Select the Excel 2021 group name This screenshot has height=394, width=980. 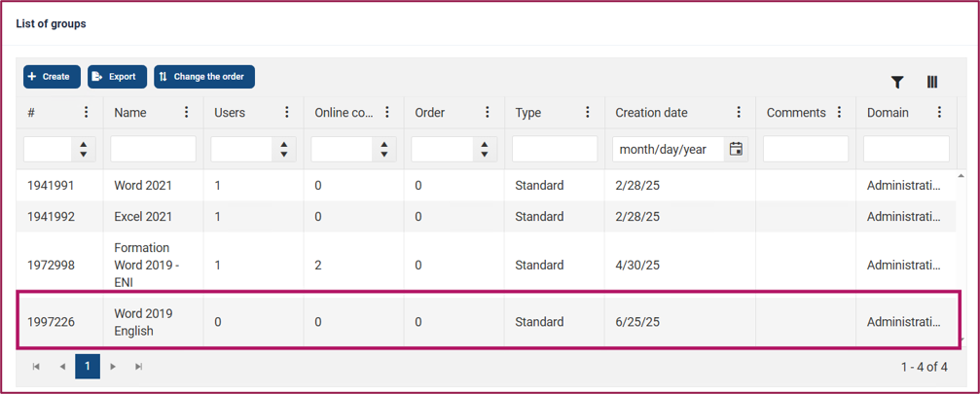(x=143, y=217)
